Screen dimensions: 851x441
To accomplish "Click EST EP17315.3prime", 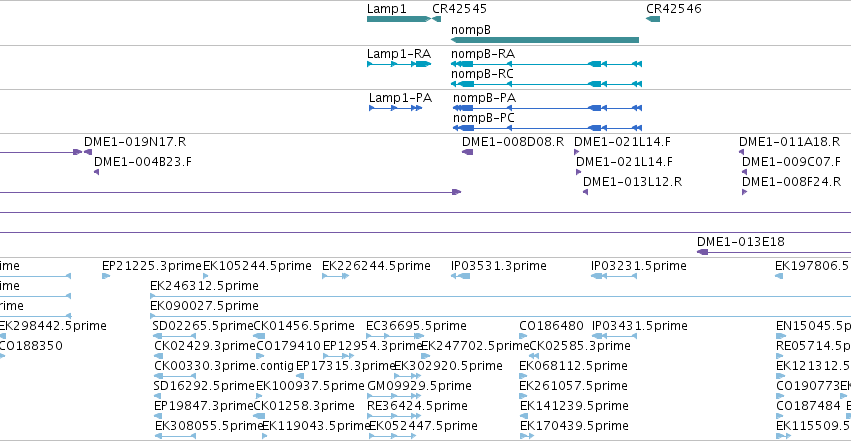I will [x=300, y=376].
